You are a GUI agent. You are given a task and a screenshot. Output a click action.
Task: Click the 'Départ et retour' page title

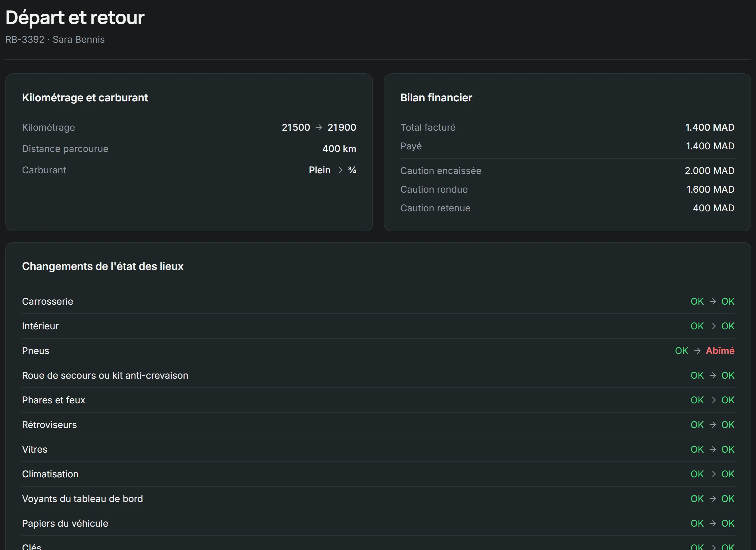75,17
